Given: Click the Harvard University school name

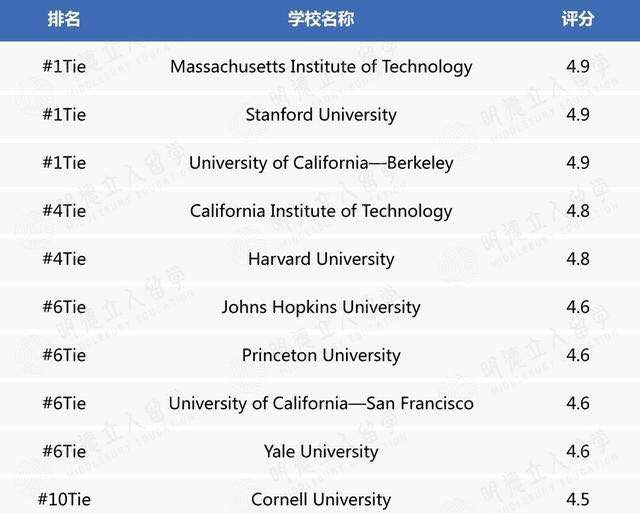Looking at the screenshot, I should click(x=321, y=259).
